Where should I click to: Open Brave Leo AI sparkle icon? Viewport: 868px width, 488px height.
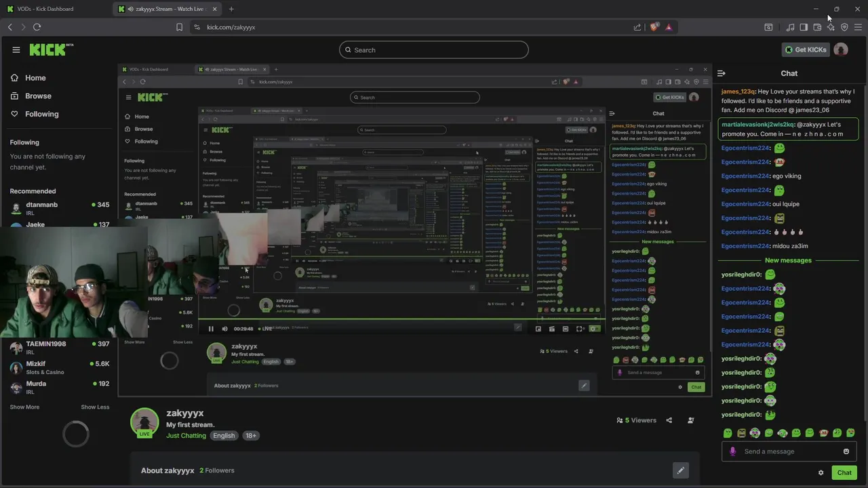click(831, 27)
